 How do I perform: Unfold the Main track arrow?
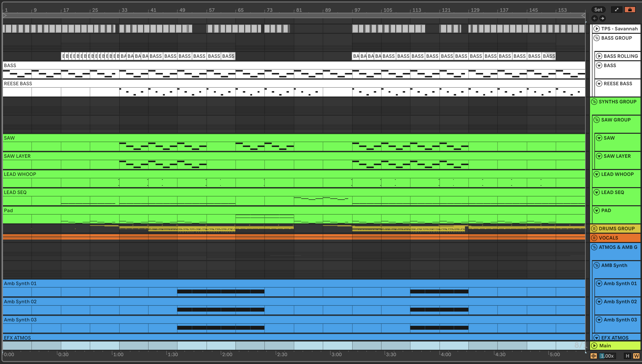pos(594,345)
